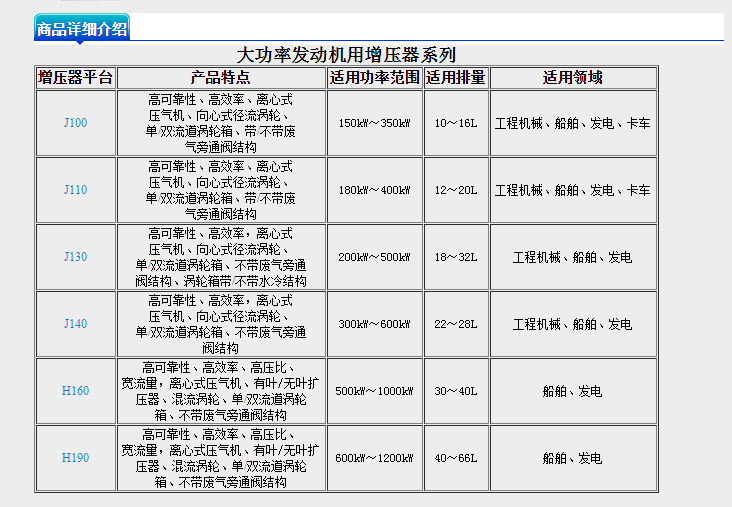Select the J140 row's product features text
Image resolution: width=732 pixels, height=507 pixels.
click(x=221, y=324)
